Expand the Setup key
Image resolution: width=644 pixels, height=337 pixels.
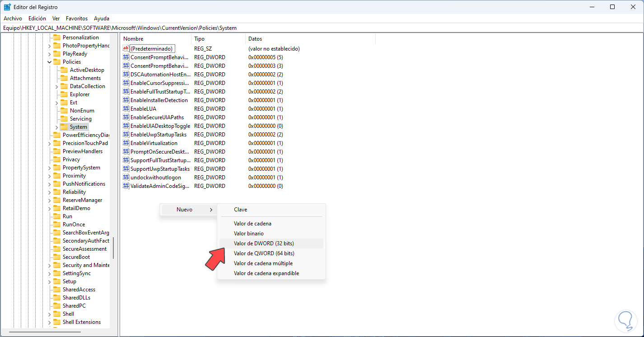pyautogui.click(x=49, y=281)
